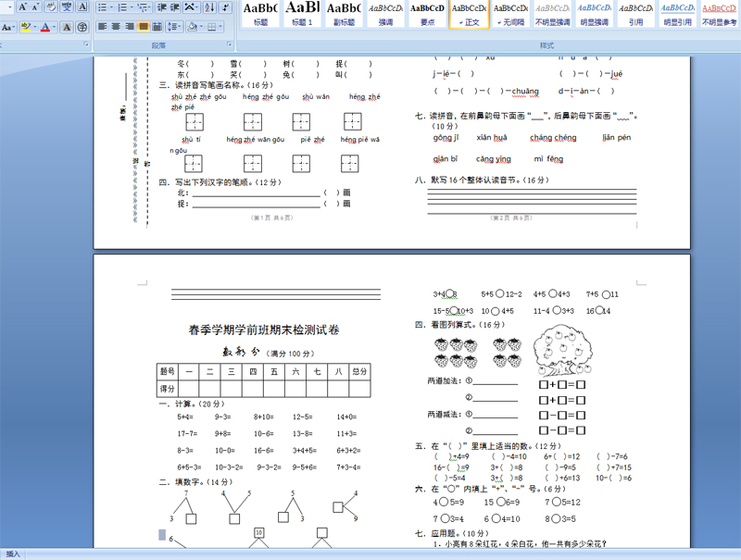This screenshot has height=560, width=741.
Task: Click the 总分 table header cell
Action: click(x=359, y=371)
